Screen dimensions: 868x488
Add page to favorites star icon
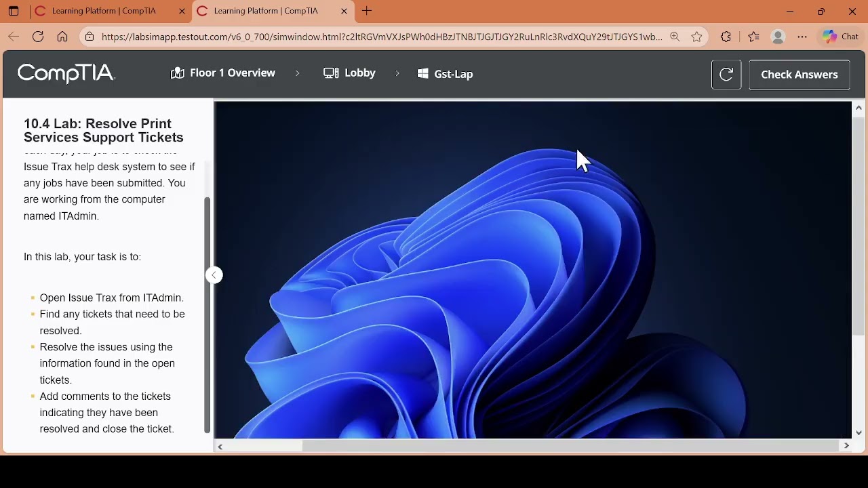click(697, 37)
